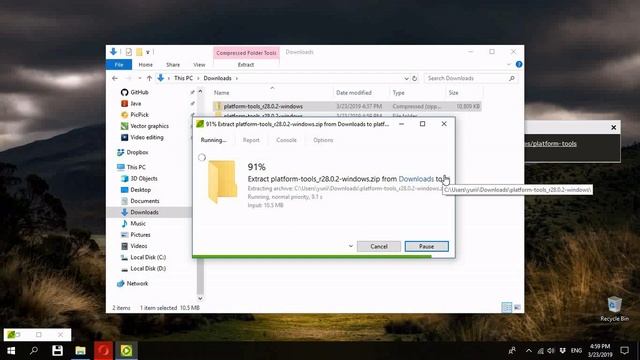Click the folder icon in extract dialog
Viewport: 640px width, 360px height.
tap(222, 181)
